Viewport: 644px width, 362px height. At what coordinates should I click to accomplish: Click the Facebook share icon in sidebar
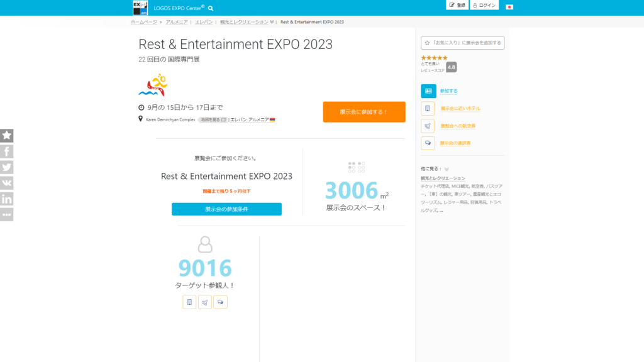tap(7, 151)
